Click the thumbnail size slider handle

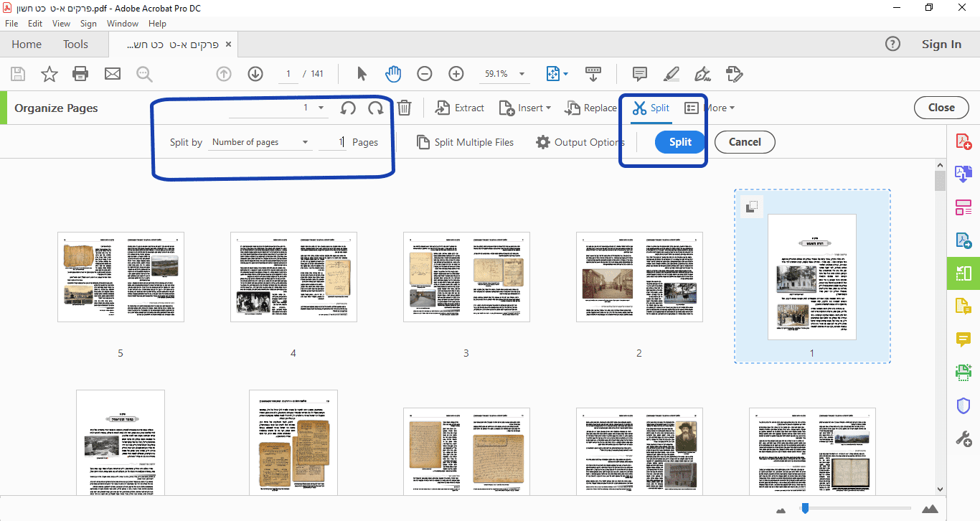(x=805, y=508)
